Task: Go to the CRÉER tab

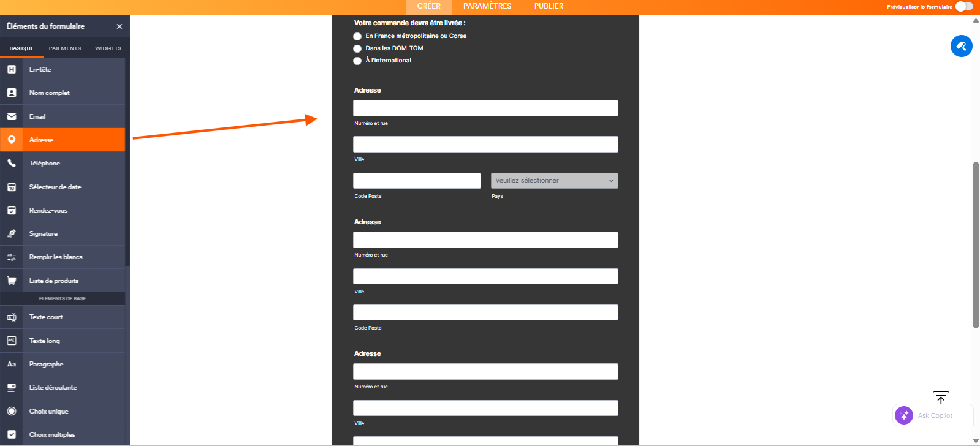Action: (429, 6)
